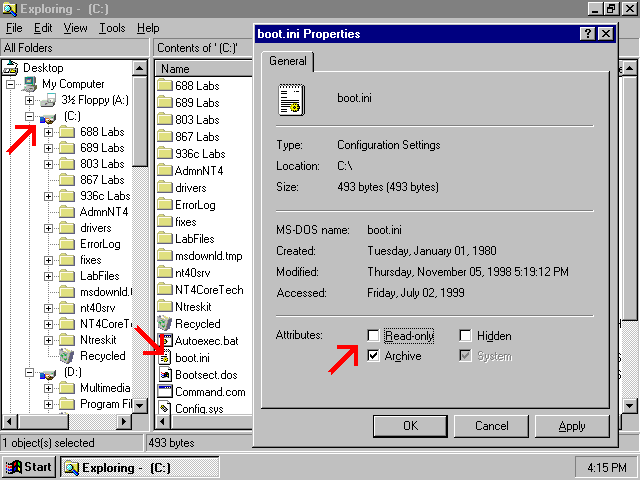Click contents pane scroll-left arrow

click(x=163, y=421)
